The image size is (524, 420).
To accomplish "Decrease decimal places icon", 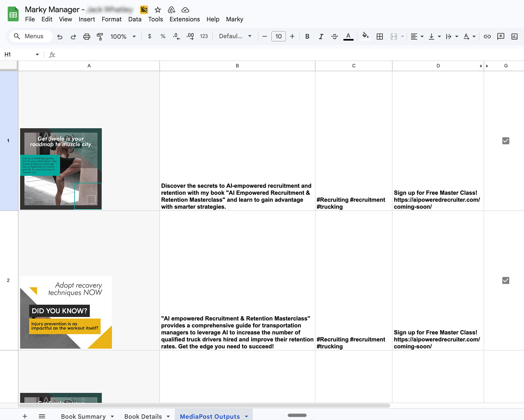I will click(176, 36).
